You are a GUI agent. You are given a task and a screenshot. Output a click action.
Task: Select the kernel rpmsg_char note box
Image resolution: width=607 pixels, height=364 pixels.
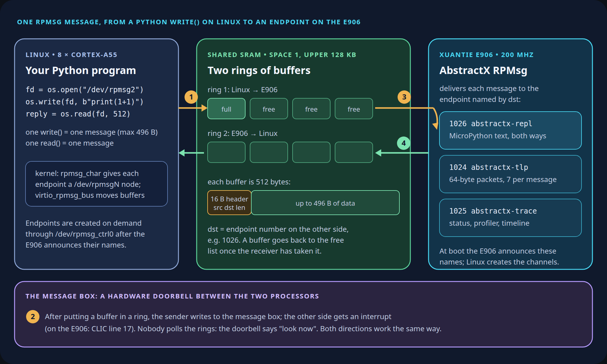[97, 184]
